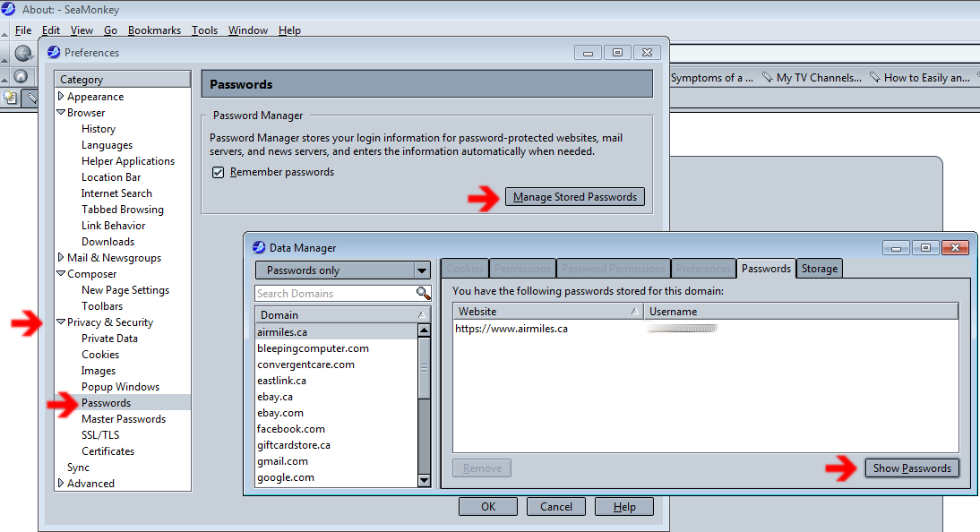The width and height of the screenshot is (980, 532).
Task: Select eastlink.ca domain
Action: 336,380
